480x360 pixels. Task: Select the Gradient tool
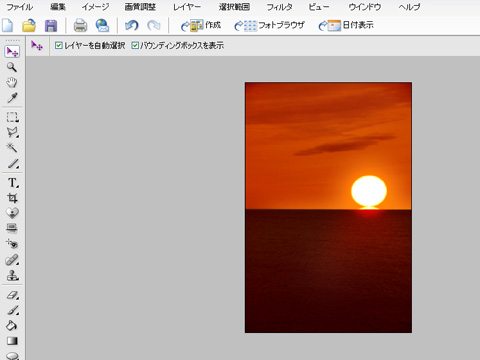12,341
